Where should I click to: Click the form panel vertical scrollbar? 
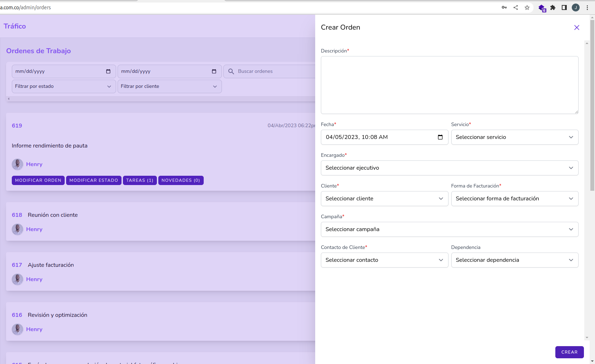(586, 189)
